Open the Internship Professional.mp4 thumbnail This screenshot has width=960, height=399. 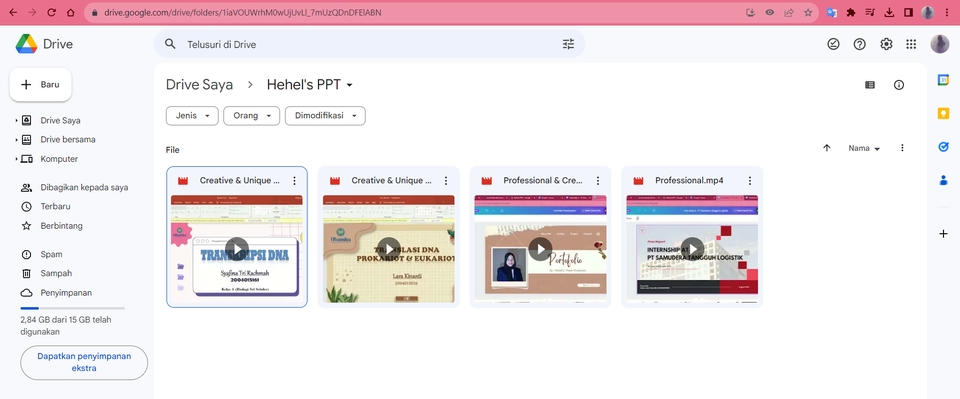coord(692,248)
